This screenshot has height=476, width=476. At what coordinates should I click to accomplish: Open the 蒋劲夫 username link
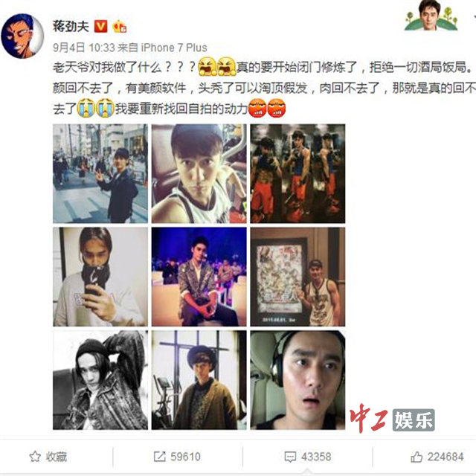click(x=71, y=26)
